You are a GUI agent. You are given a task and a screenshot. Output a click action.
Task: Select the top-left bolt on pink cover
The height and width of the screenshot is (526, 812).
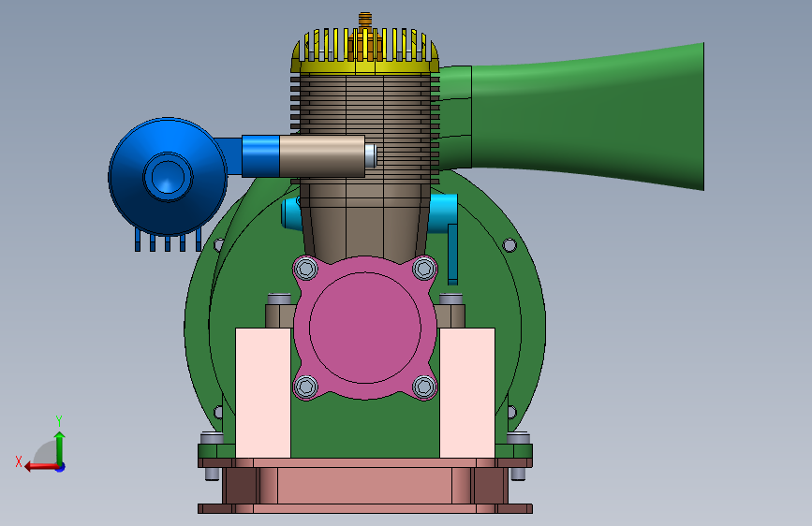coord(306,269)
